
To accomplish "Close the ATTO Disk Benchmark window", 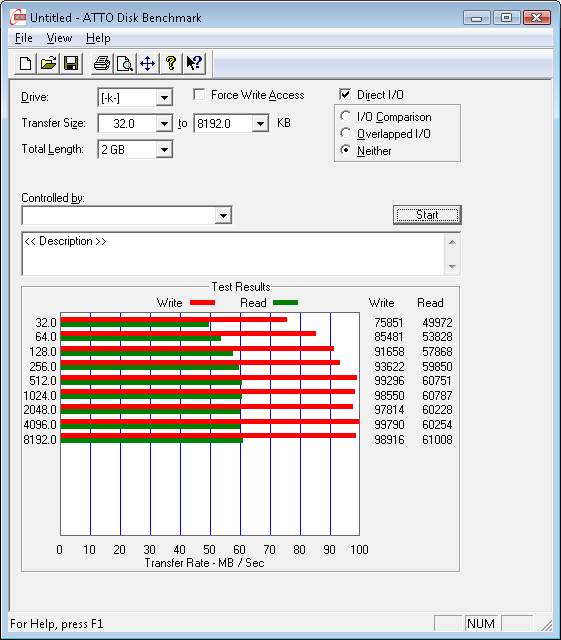I will tap(537, 18).
